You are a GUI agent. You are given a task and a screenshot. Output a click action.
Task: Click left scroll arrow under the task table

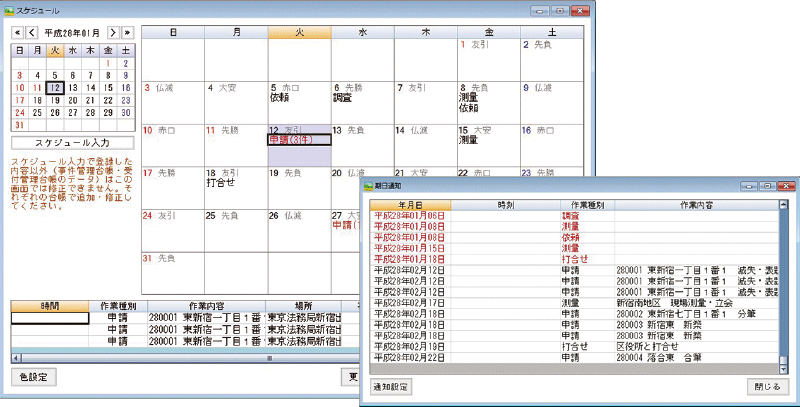pyautogui.click(x=16, y=357)
